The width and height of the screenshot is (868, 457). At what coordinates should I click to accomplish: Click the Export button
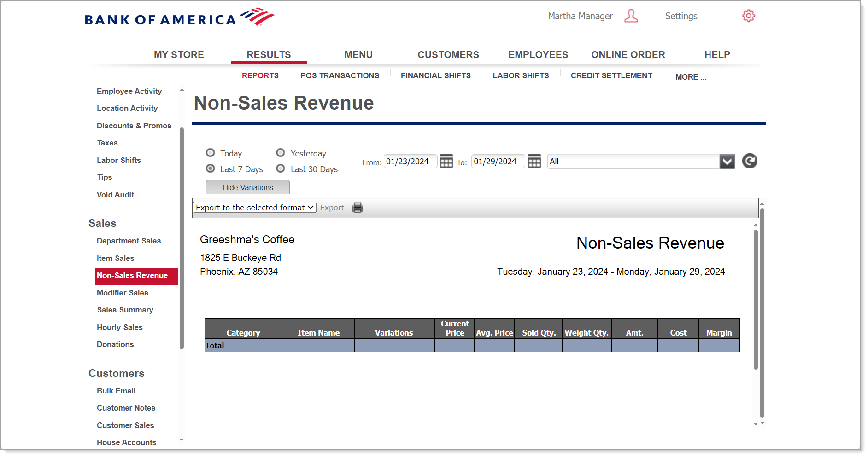point(332,208)
